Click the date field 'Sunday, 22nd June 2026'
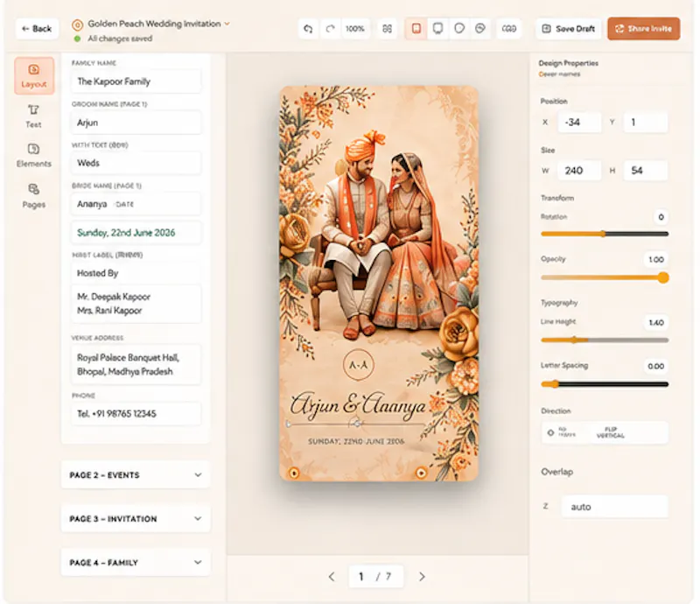The width and height of the screenshot is (700, 604). [x=136, y=232]
